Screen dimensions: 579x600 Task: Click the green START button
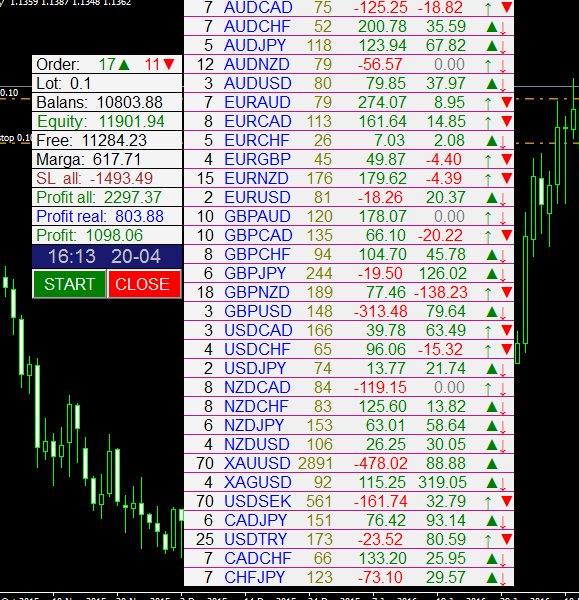(69, 284)
